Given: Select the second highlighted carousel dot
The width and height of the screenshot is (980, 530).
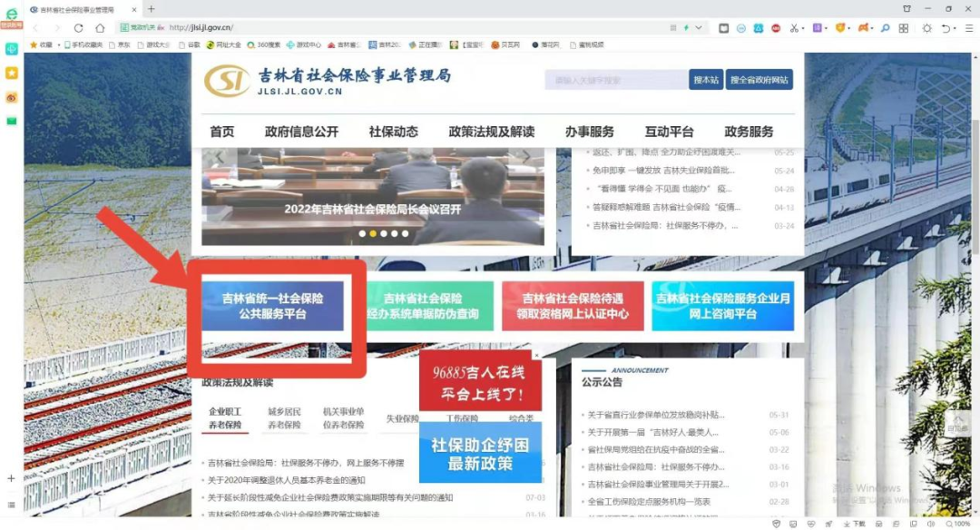Looking at the screenshot, I should 373,233.
